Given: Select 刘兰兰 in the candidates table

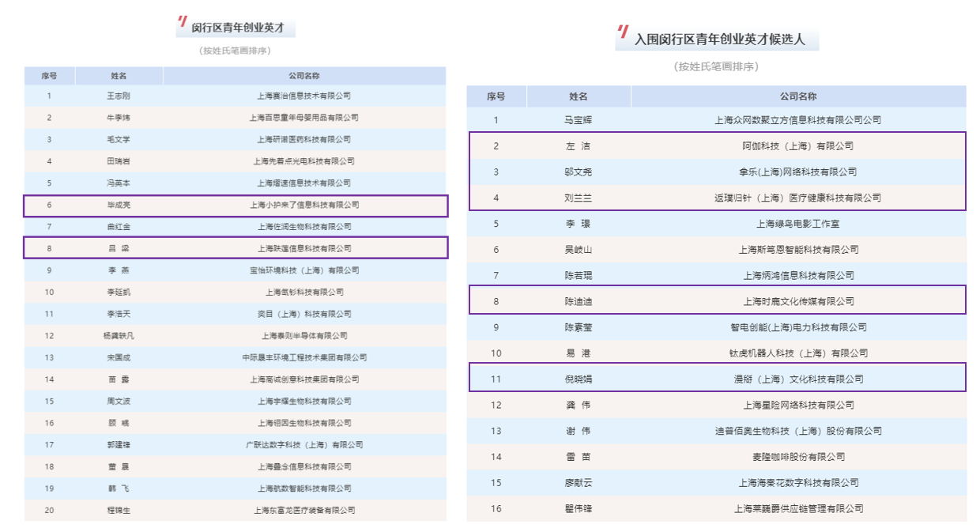Looking at the screenshot, I should pos(579,198).
